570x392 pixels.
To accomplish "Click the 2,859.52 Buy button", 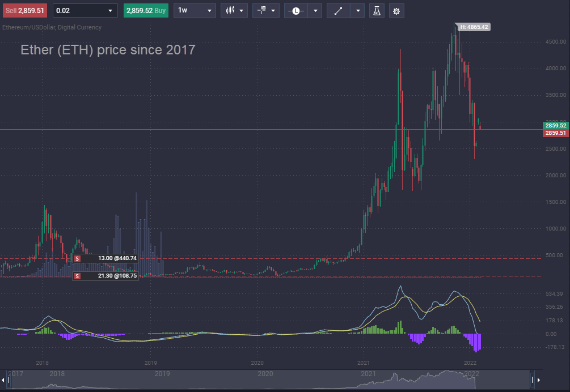I will [146, 10].
